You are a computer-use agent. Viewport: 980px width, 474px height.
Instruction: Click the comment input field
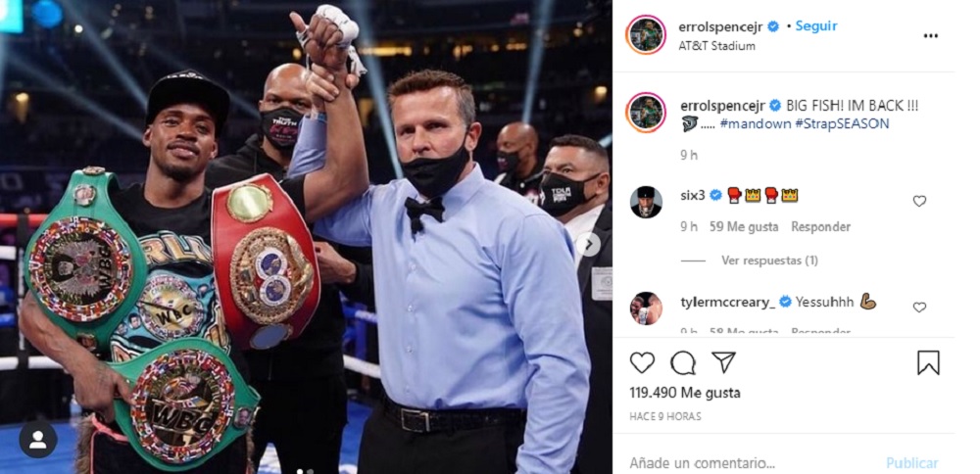[750, 463]
